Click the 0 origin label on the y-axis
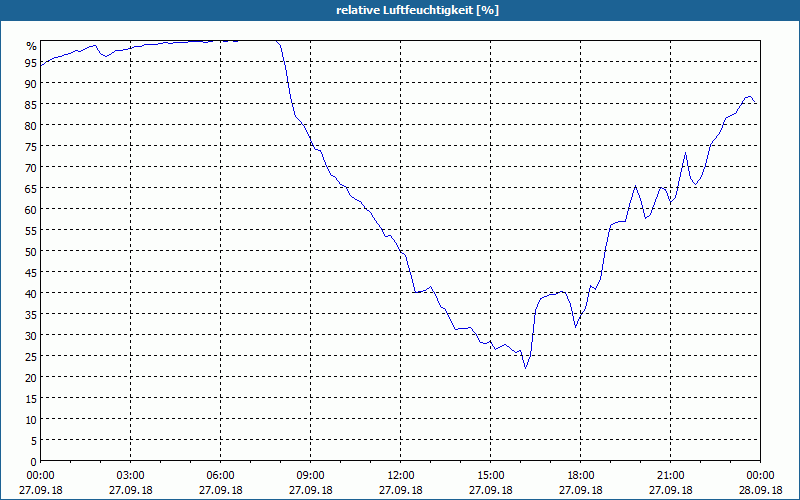 click(x=34, y=462)
